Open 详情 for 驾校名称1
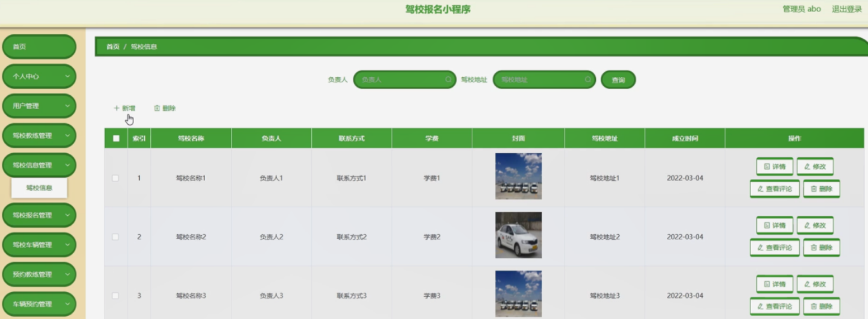Screen dimensions: 868x319 pos(775,166)
